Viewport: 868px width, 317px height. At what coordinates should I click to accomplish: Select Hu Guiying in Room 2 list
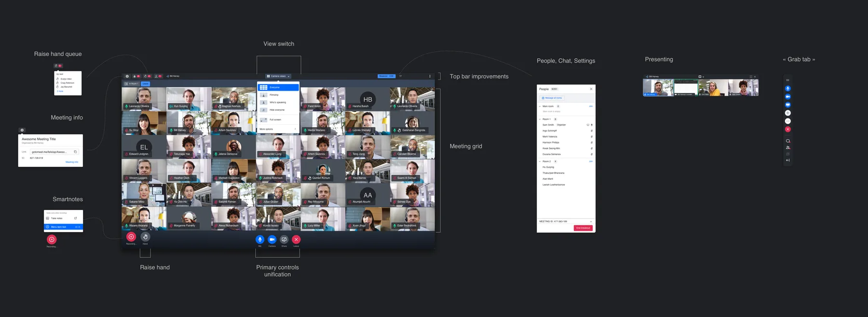548,167
